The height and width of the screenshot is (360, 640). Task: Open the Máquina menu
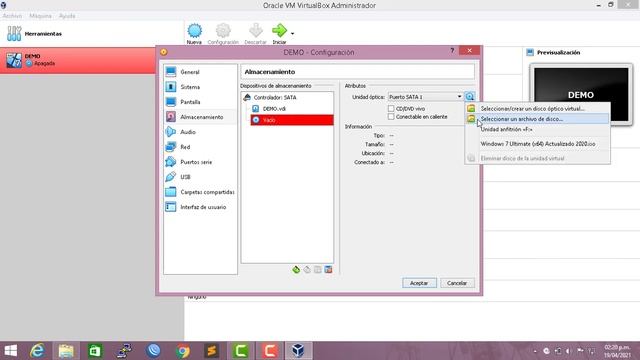(40, 16)
